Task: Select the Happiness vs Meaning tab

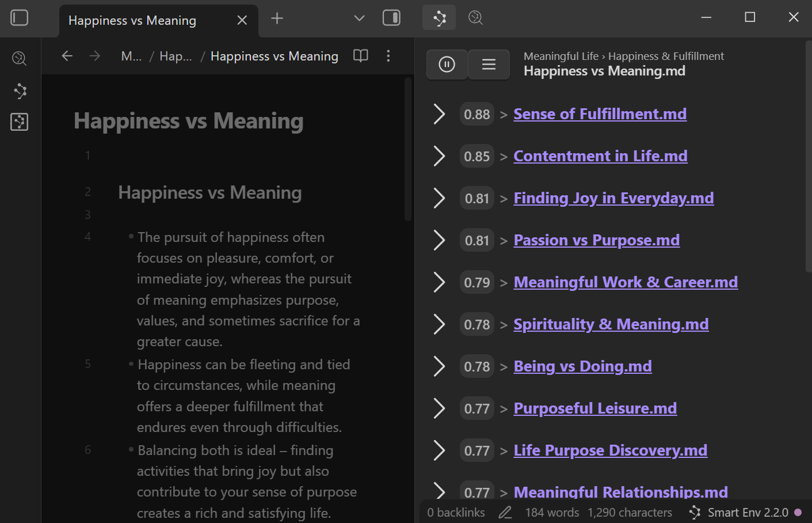Action: click(132, 21)
